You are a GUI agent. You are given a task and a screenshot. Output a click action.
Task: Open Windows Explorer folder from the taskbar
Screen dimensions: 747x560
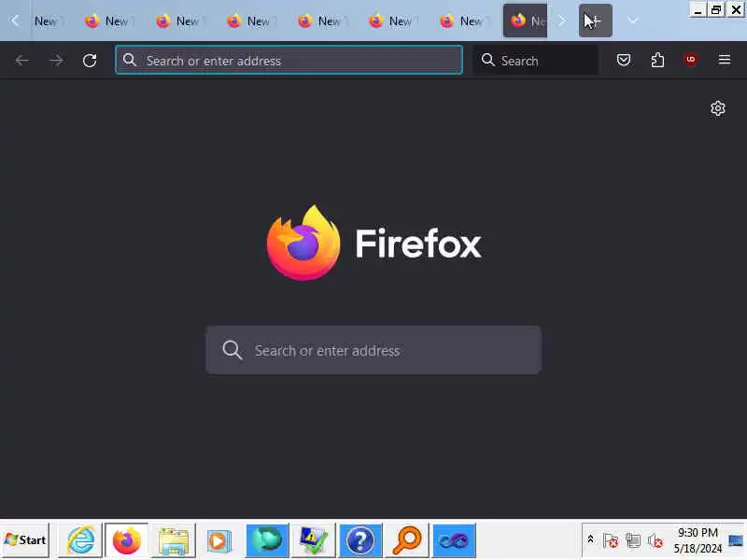(x=174, y=540)
